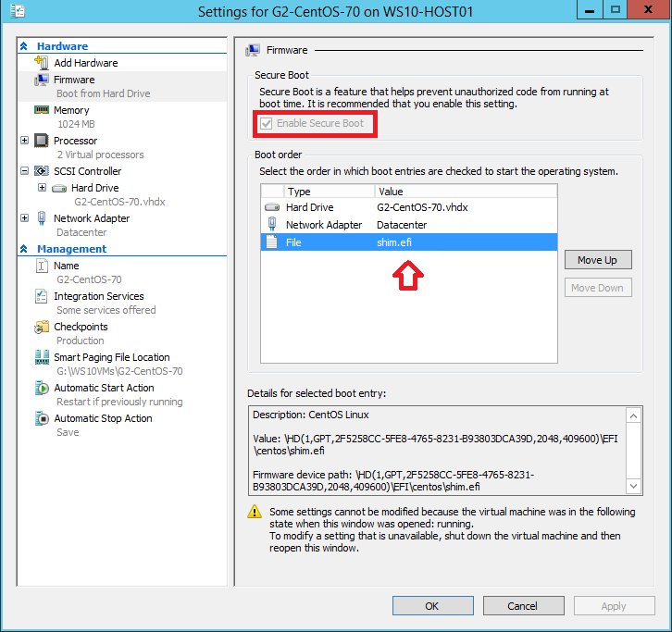
Task: Click the Hard Drive icon under SCSI Controller
Action: [x=59, y=188]
